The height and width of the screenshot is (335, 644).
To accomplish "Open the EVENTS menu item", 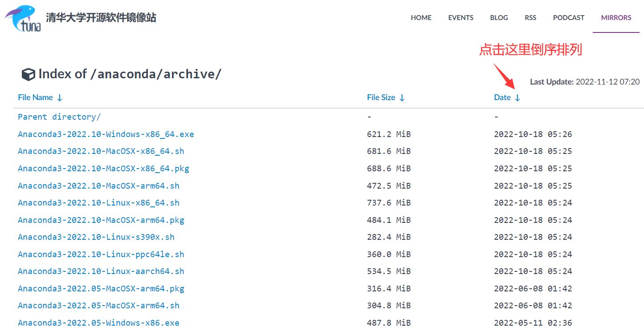I will (461, 18).
